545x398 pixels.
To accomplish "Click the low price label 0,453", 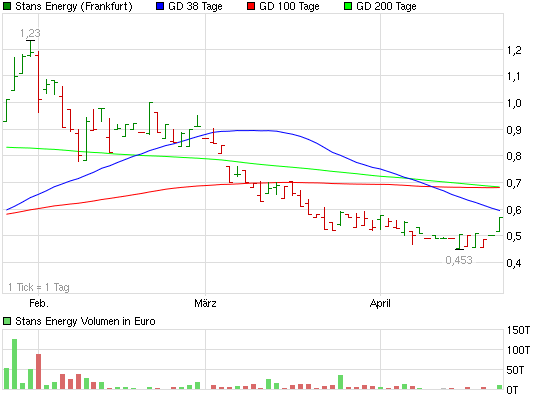I will click(x=459, y=260).
